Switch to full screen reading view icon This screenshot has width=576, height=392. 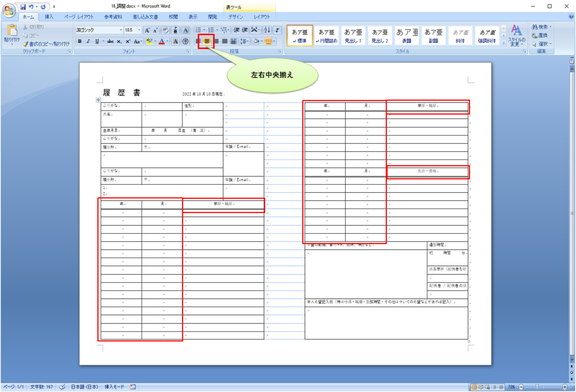480,387
